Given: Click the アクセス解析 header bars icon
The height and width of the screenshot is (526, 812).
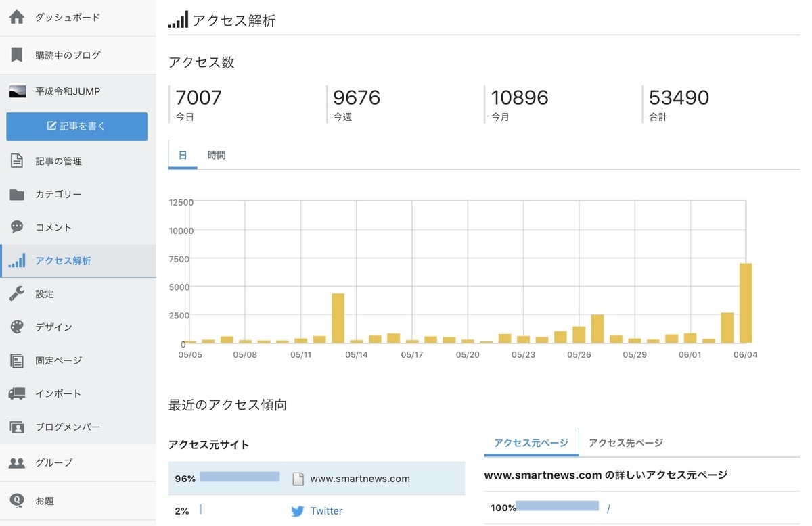Looking at the screenshot, I should [x=178, y=19].
